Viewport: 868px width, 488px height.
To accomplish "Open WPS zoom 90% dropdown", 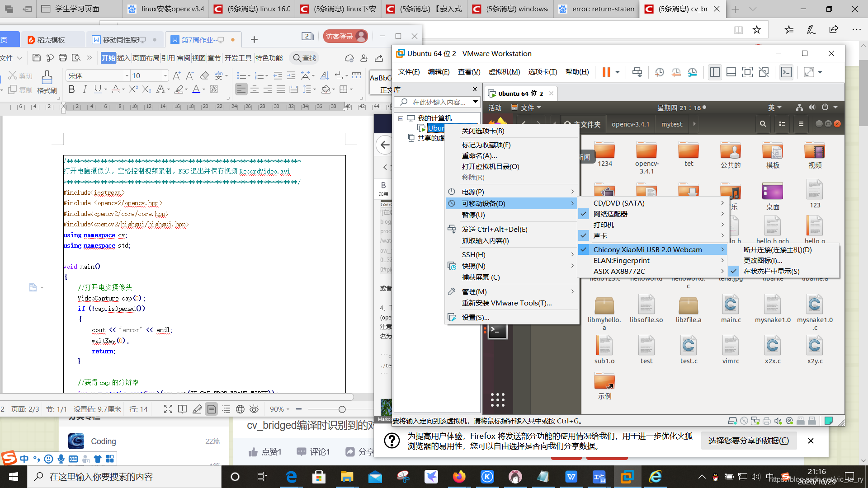I will click(x=279, y=409).
